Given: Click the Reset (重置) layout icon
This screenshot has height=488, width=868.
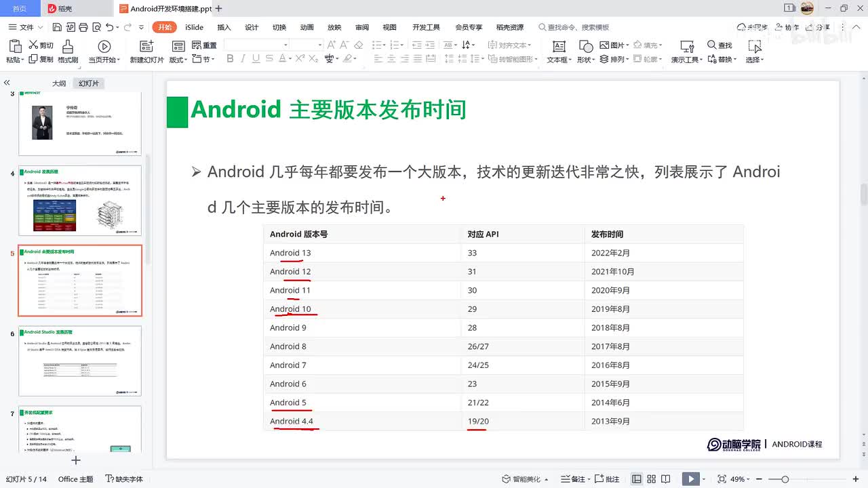Looking at the screenshot, I should [x=196, y=45].
